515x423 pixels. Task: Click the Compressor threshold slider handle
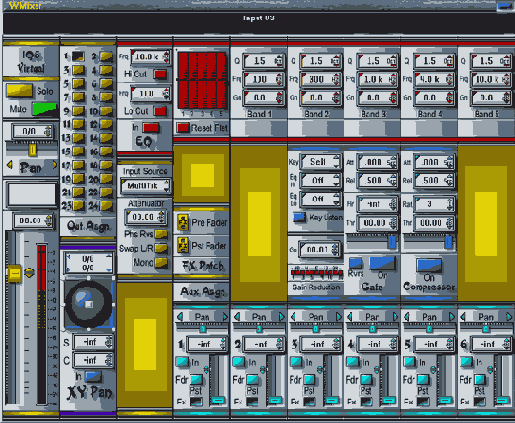449,242
